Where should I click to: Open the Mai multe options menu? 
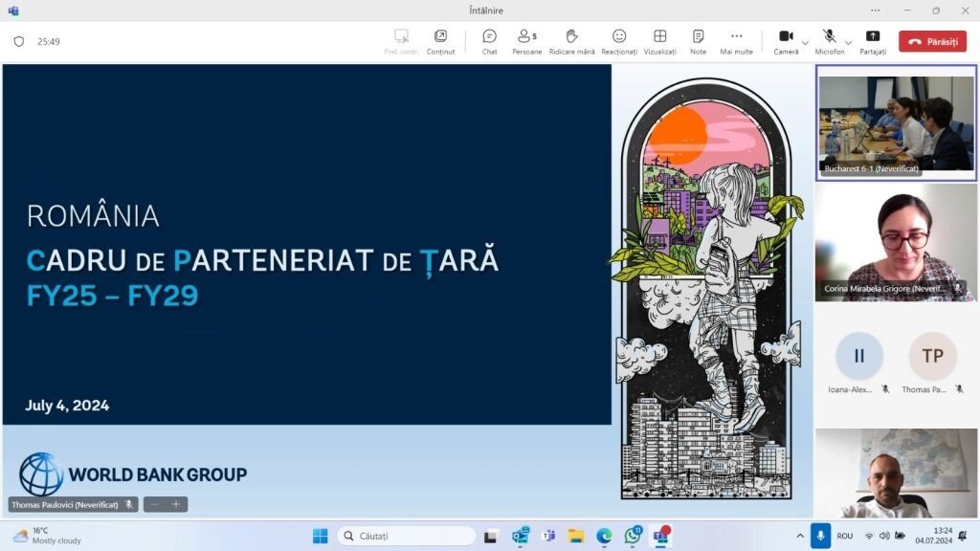coord(736,41)
